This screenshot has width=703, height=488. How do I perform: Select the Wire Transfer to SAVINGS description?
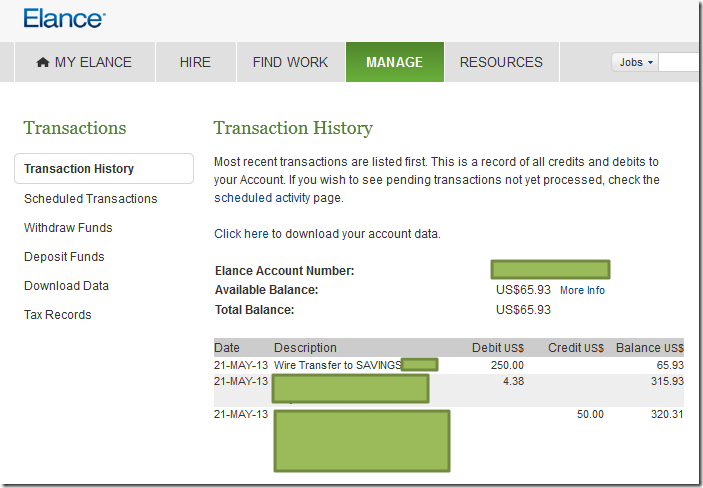pos(338,365)
